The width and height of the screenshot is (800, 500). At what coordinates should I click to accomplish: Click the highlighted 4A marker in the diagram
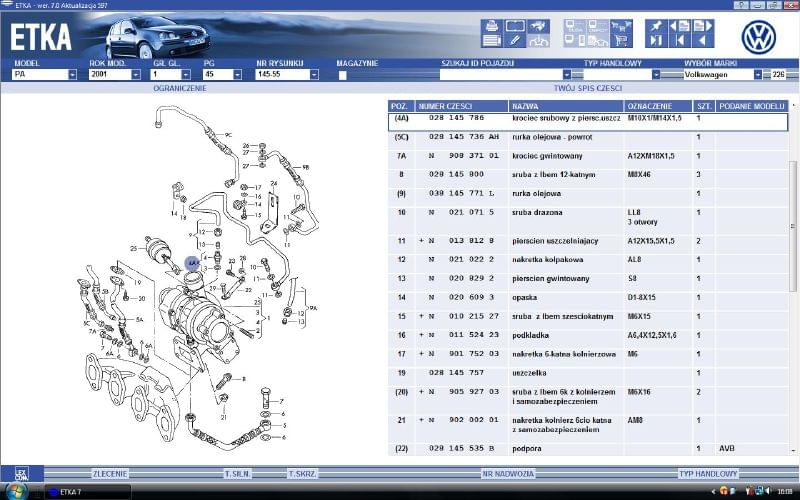(x=192, y=263)
